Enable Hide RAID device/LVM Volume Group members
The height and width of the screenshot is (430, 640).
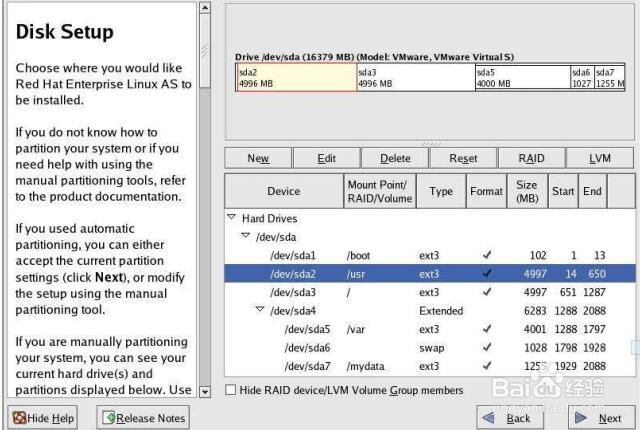(x=231, y=390)
